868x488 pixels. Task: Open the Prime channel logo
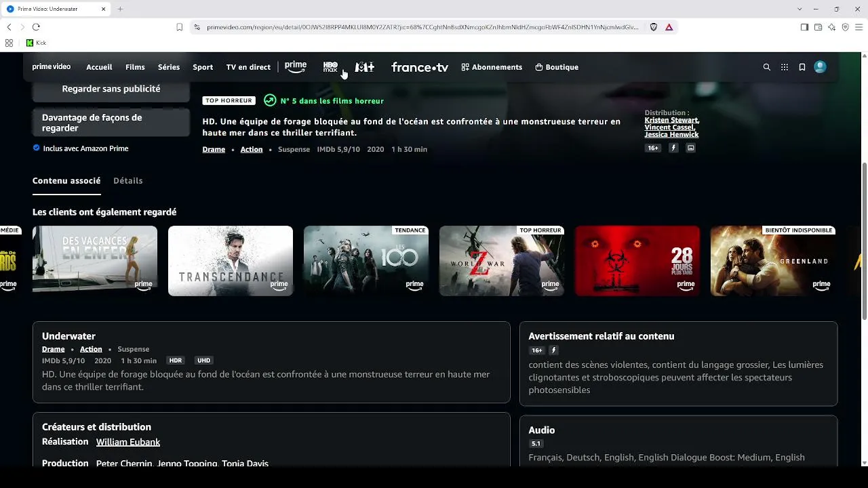pyautogui.click(x=296, y=67)
